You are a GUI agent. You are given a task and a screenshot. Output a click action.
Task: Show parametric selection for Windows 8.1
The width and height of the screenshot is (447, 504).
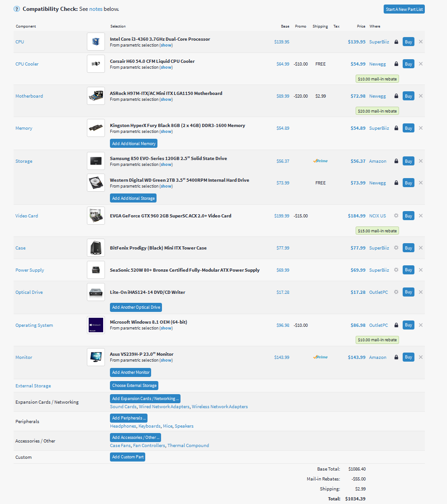pyautogui.click(x=166, y=328)
